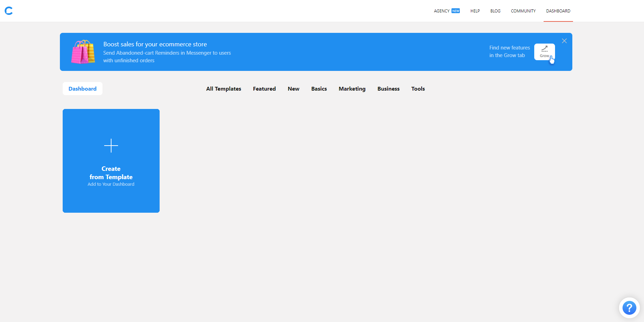The image size is (644, 322).
Task: Open the Agency page
Action: [442, 11]
